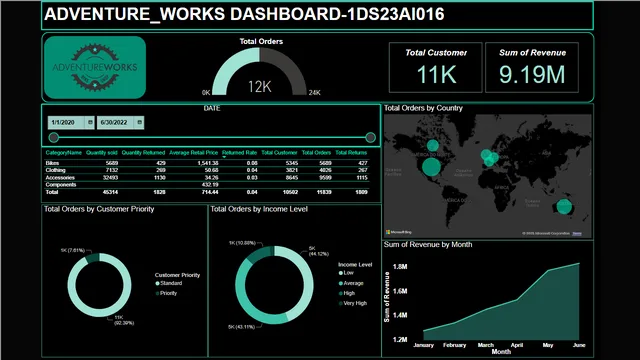The image size is (640, 360).
Task: Click the 1.8M label on revenue axis
Action: pos(400,267)
